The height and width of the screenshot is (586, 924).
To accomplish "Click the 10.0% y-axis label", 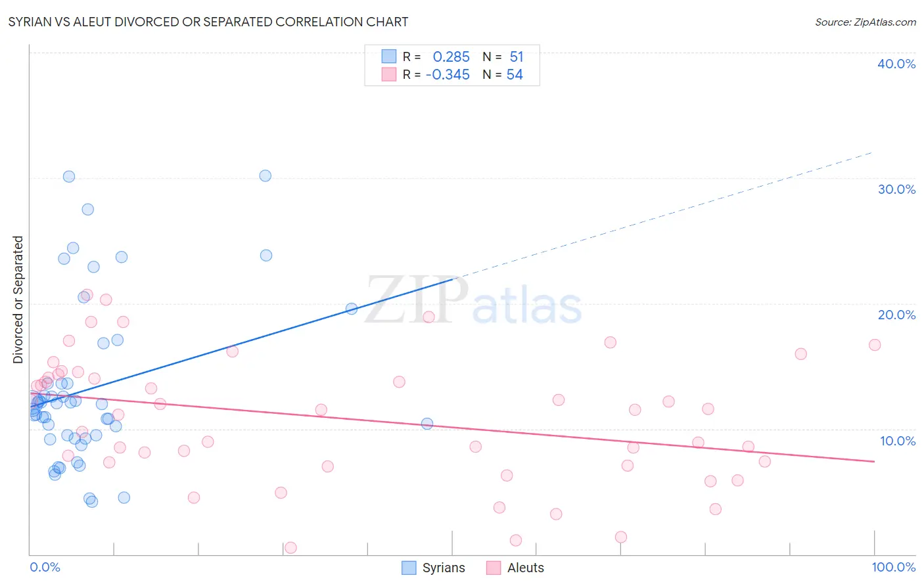I will pos(898,441).
